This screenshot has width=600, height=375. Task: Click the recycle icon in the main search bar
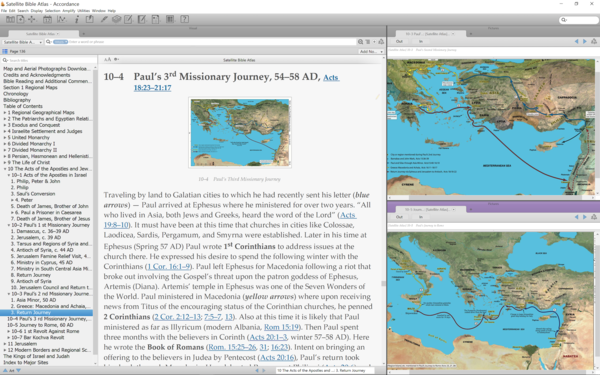coord(381,42)
